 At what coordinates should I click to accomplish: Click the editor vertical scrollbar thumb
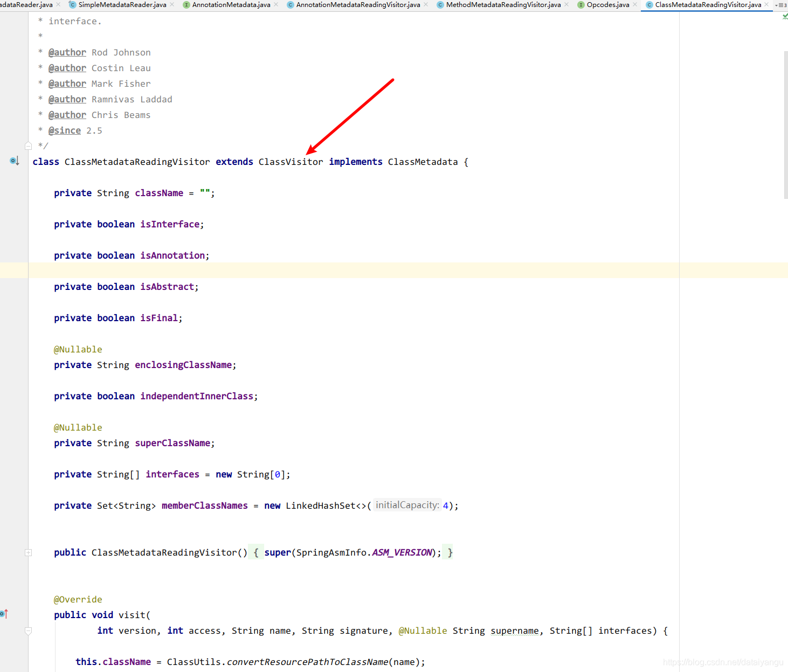[x=786, y=125]
